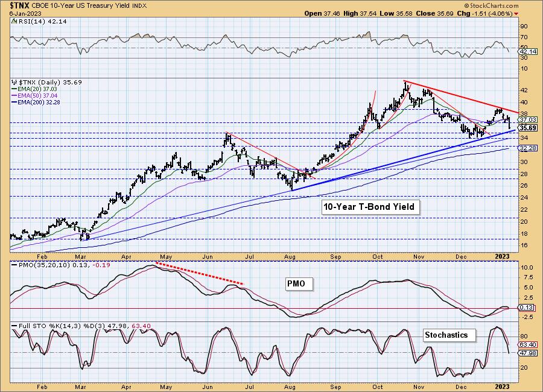Click the 37.03 price axis value tag
Viewport: 543px width, 392px height.
click(x=528, y=120)
